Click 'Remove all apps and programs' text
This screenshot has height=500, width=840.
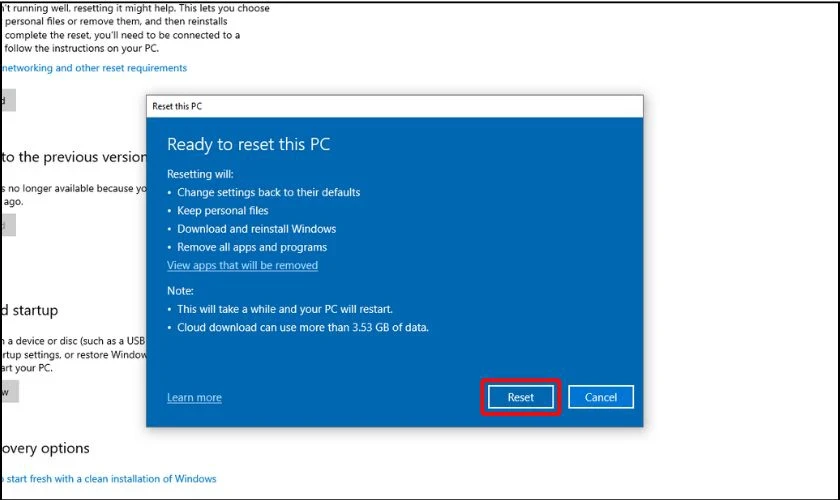(x=252, y=247)
